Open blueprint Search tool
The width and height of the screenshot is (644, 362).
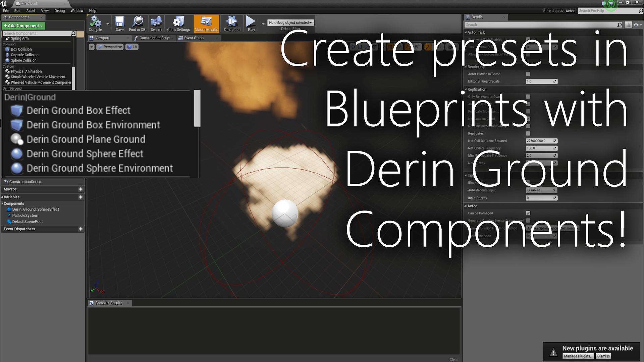click(x=156, y=23)
